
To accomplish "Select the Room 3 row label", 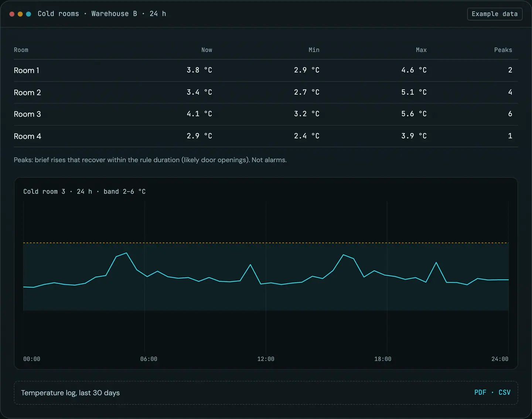I will click(27, 114).
